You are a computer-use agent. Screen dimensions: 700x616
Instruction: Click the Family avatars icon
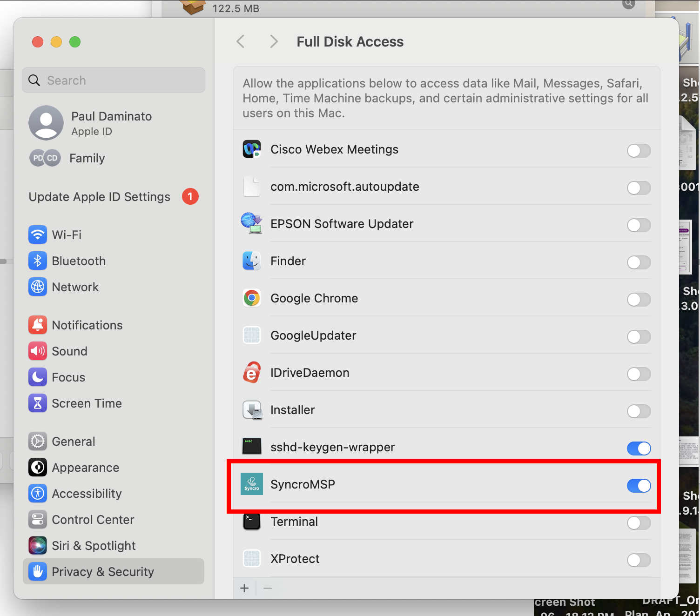coord(45,158)
